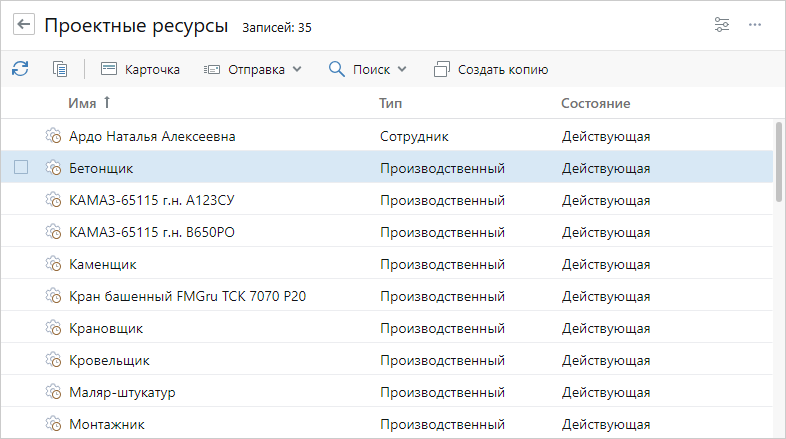Click Действующая status in Ардо row

(606, 136)
